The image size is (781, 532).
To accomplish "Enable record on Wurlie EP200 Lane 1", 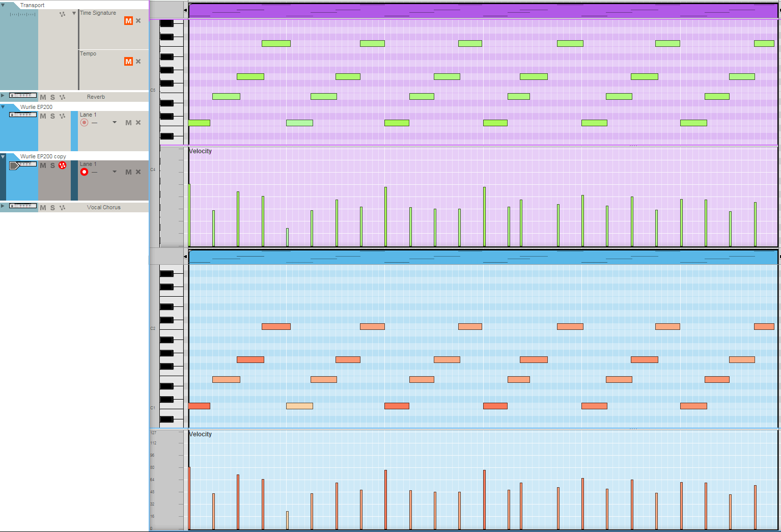I will (x=84, y=123).
